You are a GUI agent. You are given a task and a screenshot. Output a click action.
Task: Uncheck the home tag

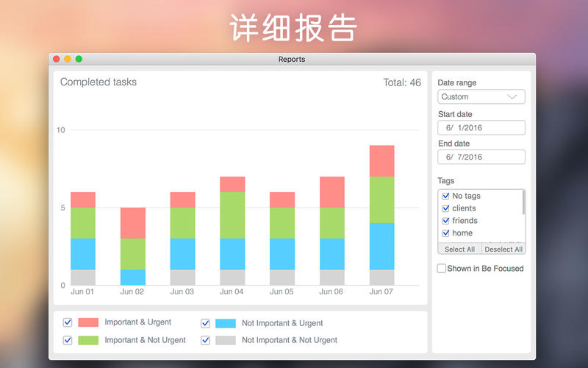pos(445,233)
